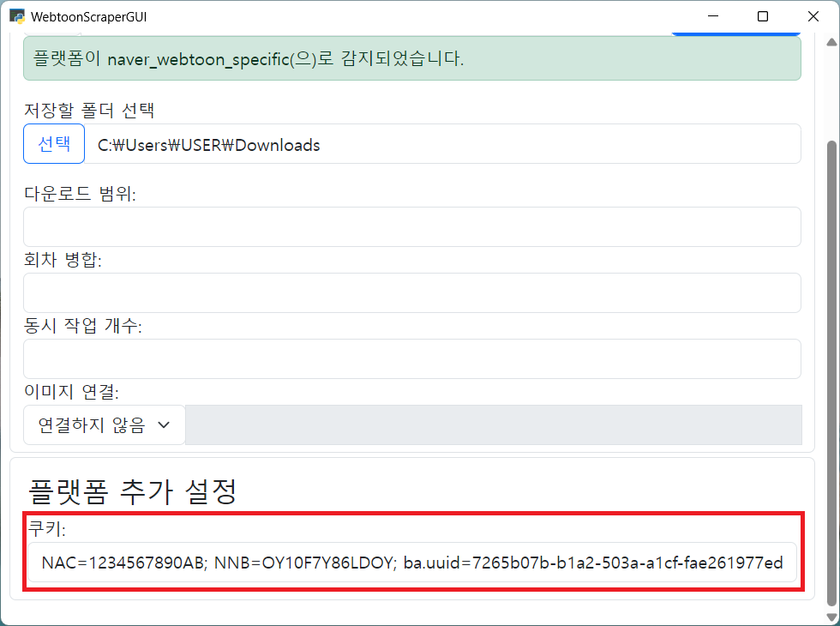
Task: Click the 이미지 연결 label
Action: tap(71, 391)
